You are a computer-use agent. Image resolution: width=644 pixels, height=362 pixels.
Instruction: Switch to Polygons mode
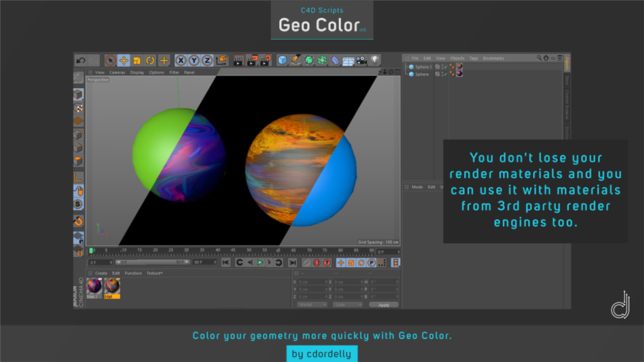click(78, 161)
